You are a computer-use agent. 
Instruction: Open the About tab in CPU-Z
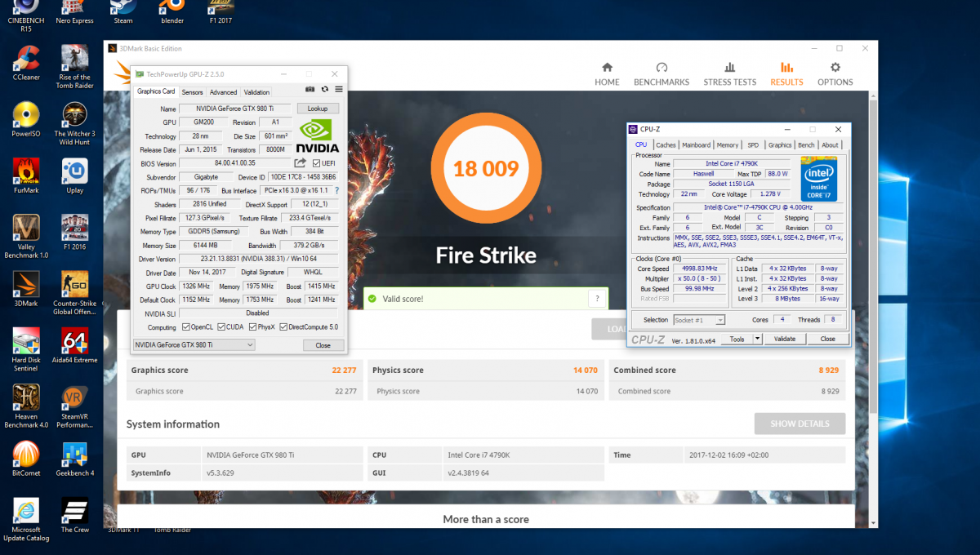[830, 144]
